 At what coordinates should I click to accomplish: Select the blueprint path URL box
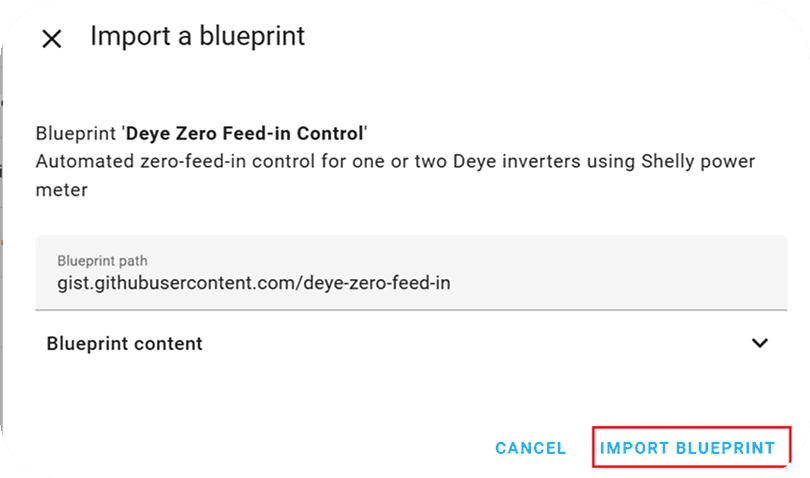tap(410, 273)
